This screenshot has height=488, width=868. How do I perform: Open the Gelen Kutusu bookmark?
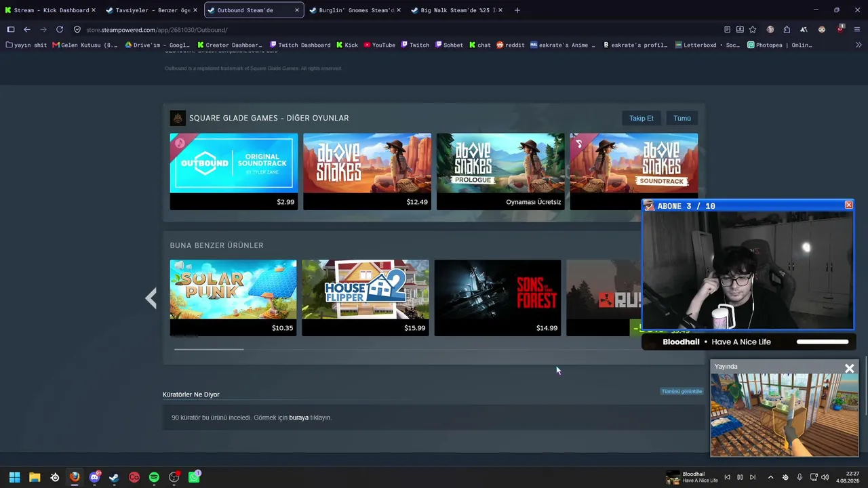pos(85,45)
